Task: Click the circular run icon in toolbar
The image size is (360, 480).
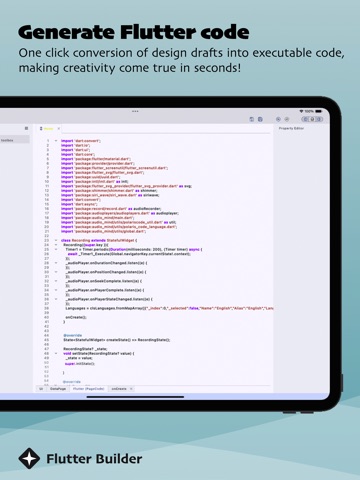Action: coord(278,119)
